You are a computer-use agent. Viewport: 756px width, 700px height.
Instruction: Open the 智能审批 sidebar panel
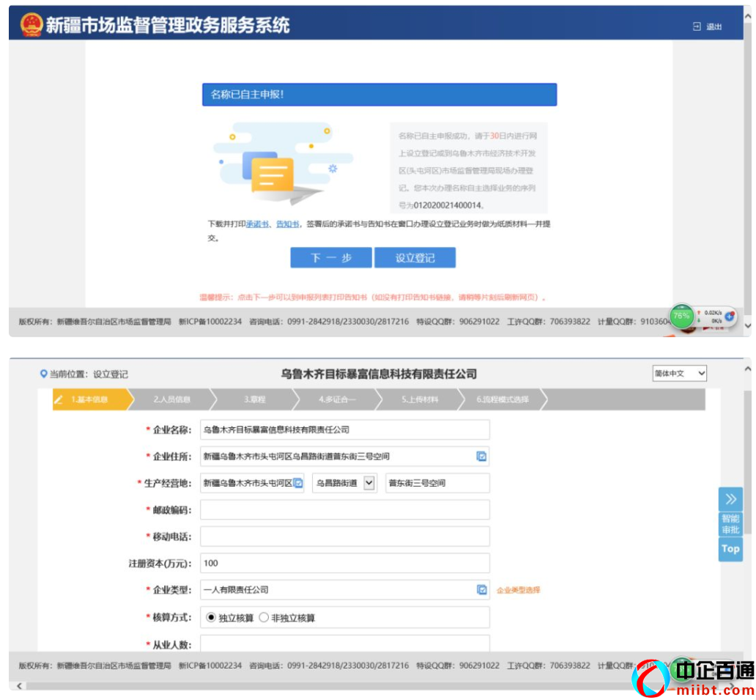(x=730, y=525)
